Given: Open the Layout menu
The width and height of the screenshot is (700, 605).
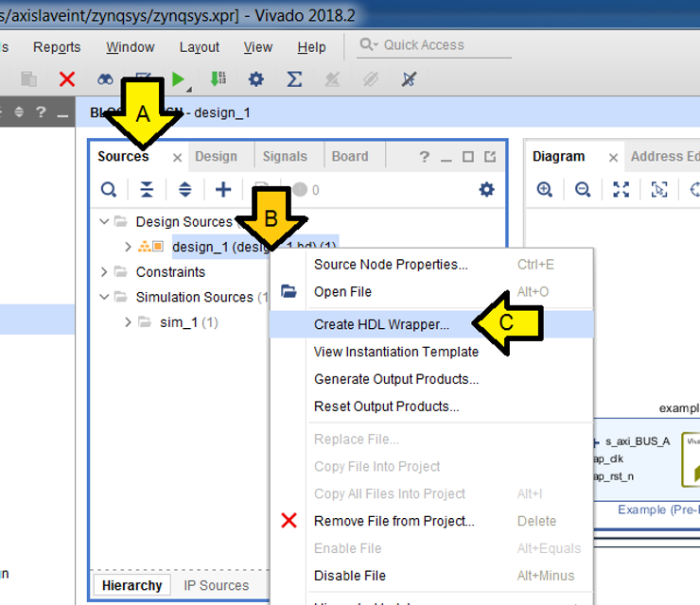Looking at the screenshot, I should (199, 47).
